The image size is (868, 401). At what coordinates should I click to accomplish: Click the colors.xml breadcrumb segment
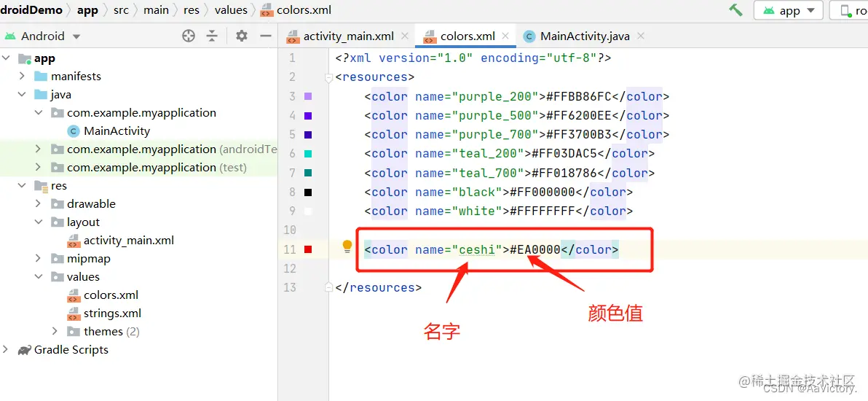(296, 10)
